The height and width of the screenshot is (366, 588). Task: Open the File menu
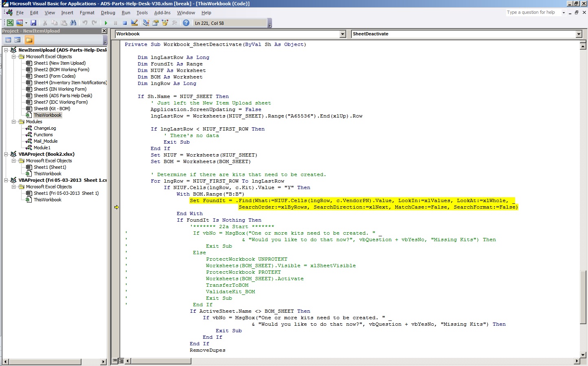click(20, 13)
